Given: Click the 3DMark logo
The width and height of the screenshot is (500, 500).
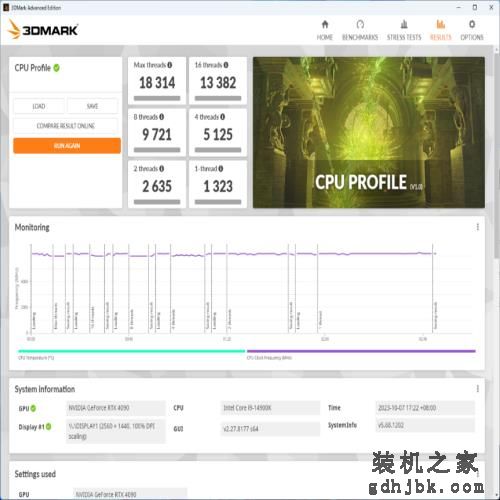Looking at the screenshot, I should click(x=43, y=30).
